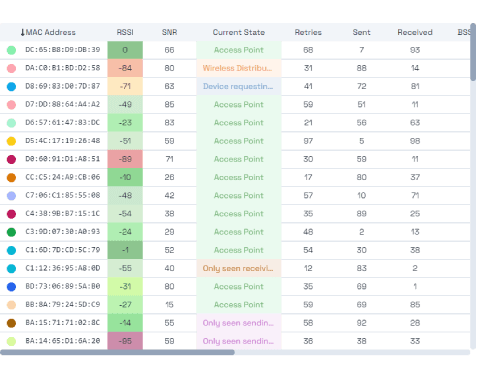Click the crimson dot for C4:38:9B:B7:15:1C

pyautogui.click(x=11, y=214)
